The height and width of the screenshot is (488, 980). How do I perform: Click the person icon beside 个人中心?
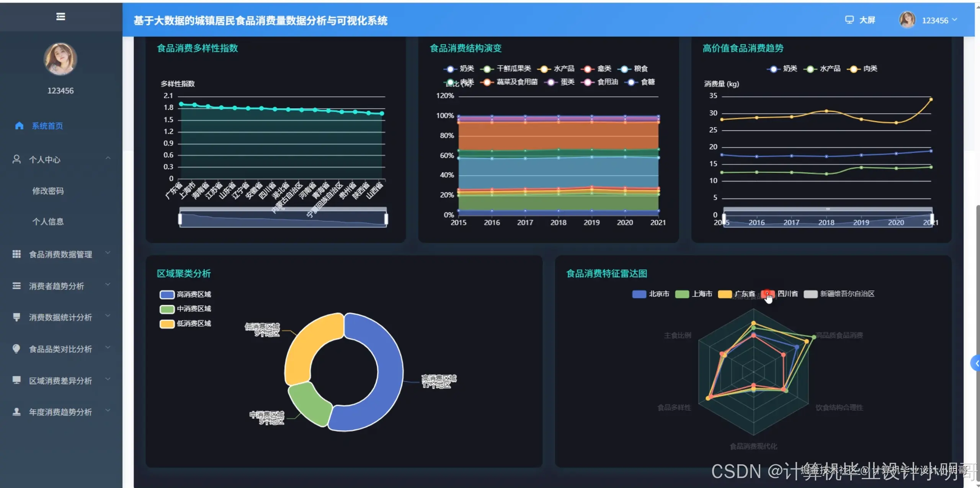coord(16,159)
